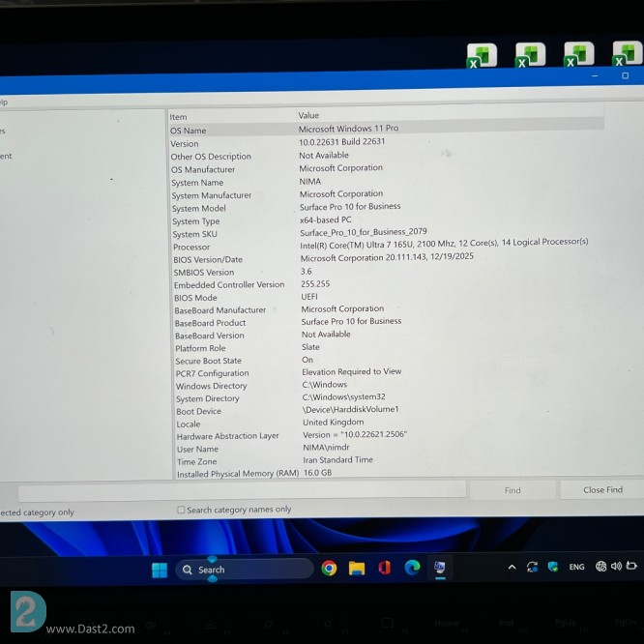
Task: Select the System SKU row
Action: tap(386, 233)
